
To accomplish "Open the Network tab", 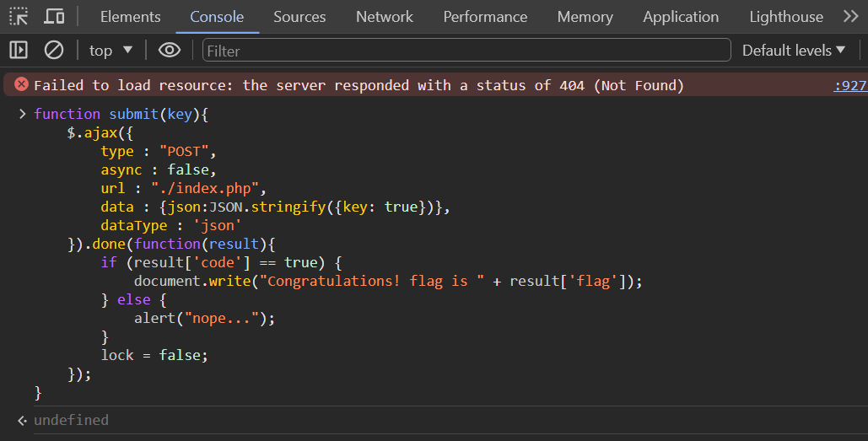I will point(384,17).
